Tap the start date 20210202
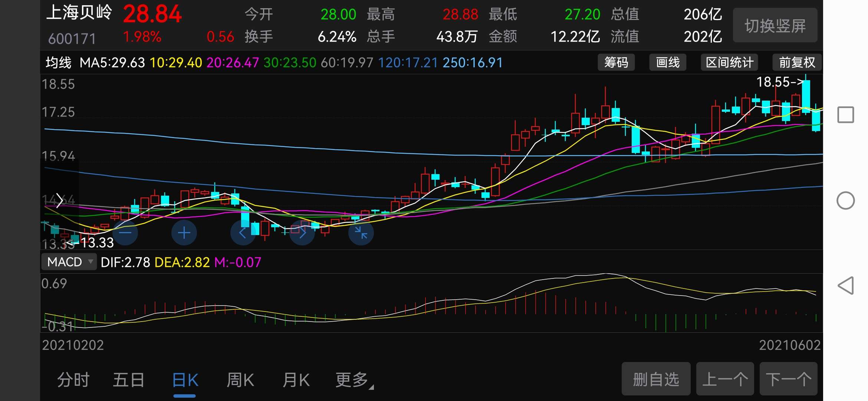The image size is (868, 401). (x=73, y=345)
